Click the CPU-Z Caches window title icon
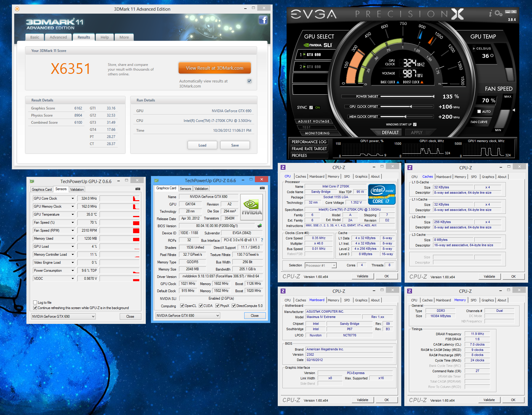 [x=410, y=168]
